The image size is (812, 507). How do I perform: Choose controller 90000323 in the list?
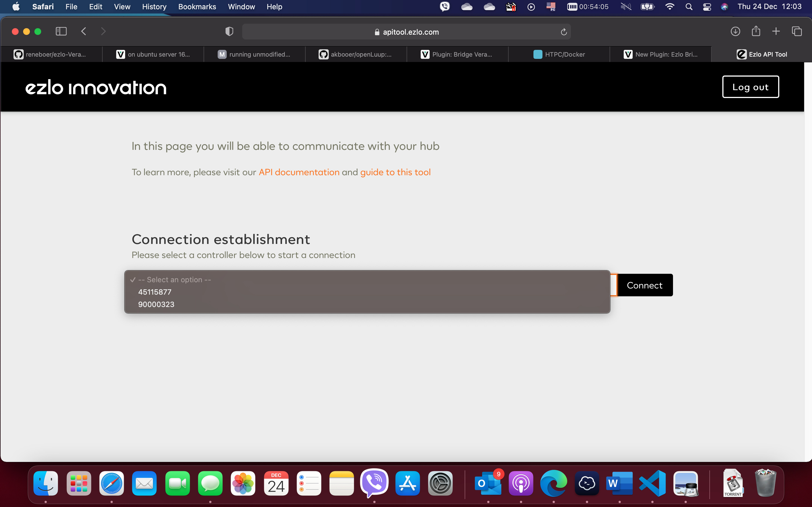click(156, 304)
